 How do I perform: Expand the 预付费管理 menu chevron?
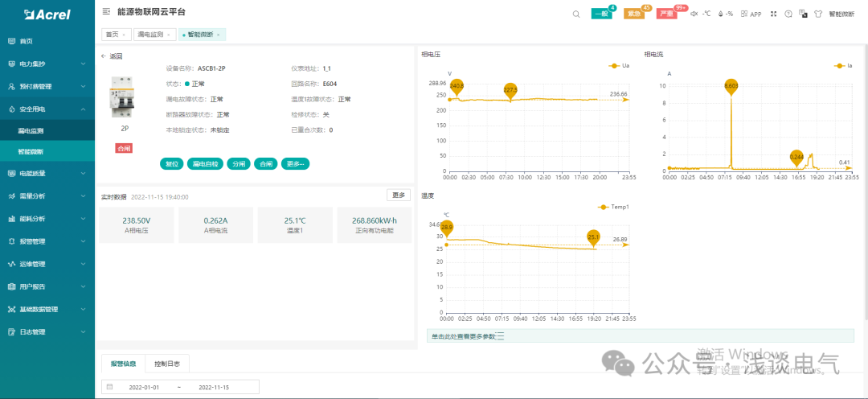tap(83, 86)
